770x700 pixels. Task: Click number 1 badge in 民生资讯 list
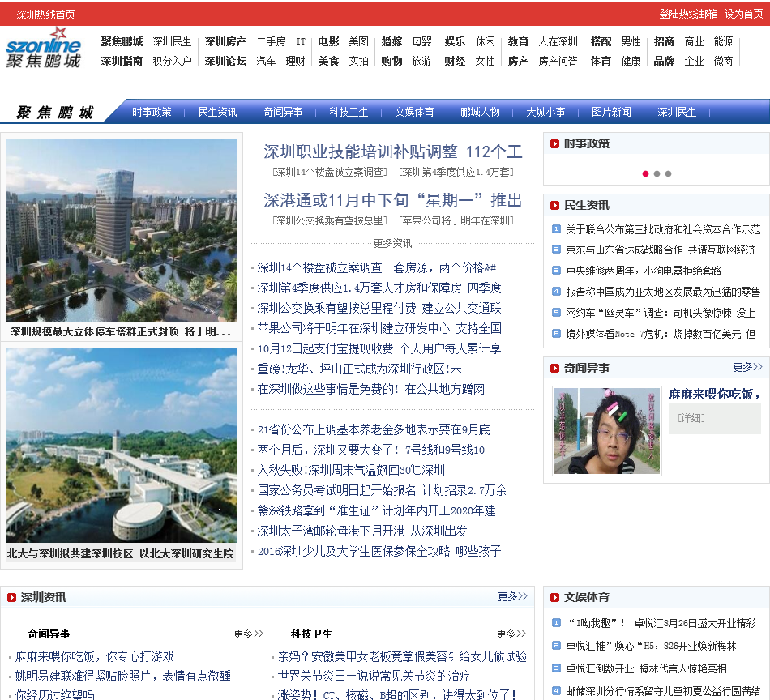pos(556,228)
